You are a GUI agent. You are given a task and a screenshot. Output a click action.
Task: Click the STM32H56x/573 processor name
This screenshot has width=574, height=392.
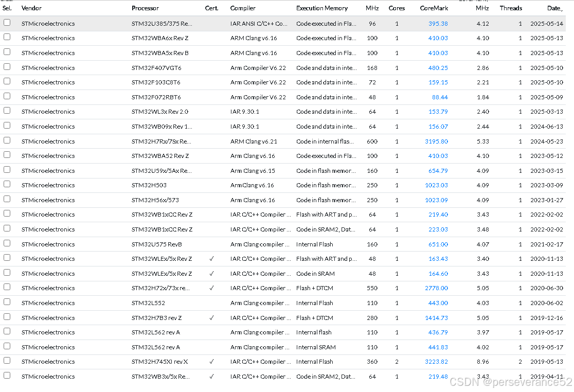coord(155,200)
